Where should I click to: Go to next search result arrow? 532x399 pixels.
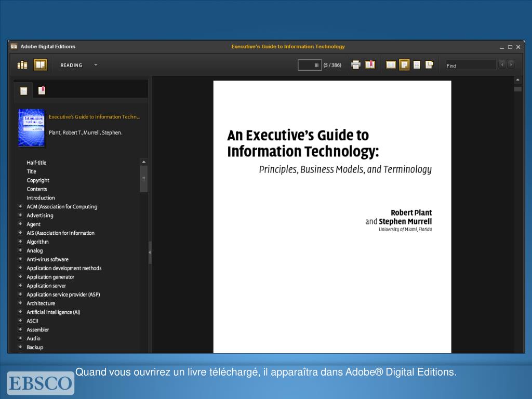point(511,64)
